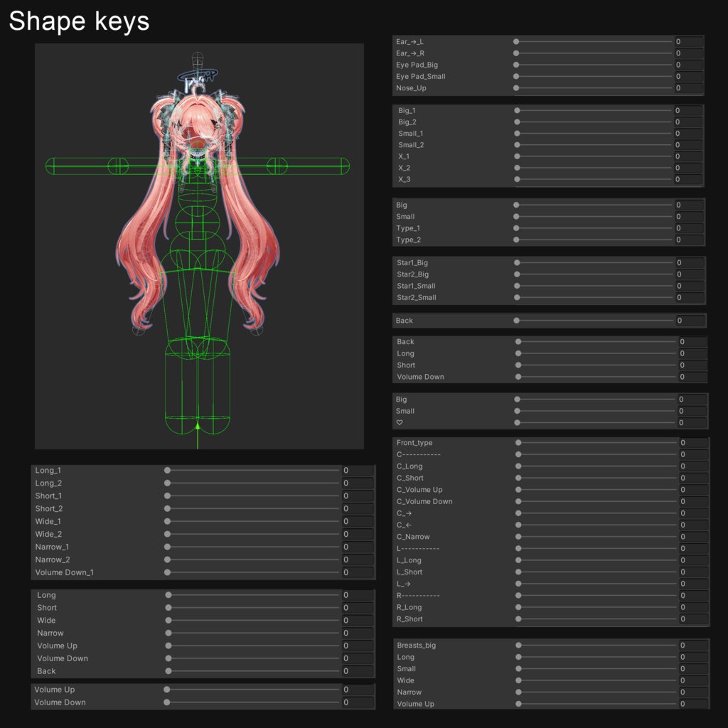The image size is (728, 728).
Task: Click the L_Short value field
Action: pos(694,572)
